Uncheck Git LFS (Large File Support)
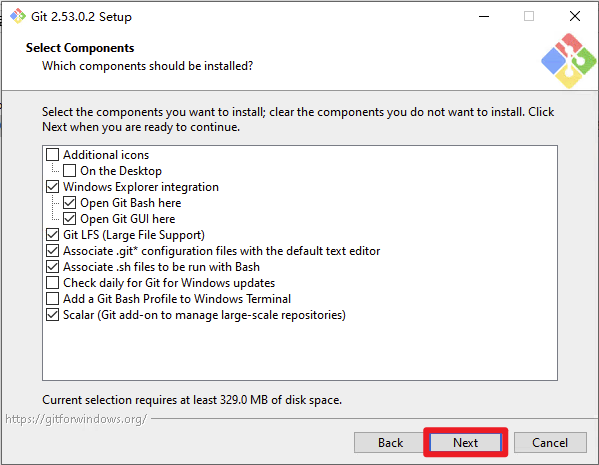The height and width of the screenshot is (465, 599). (x=52, y=235)
